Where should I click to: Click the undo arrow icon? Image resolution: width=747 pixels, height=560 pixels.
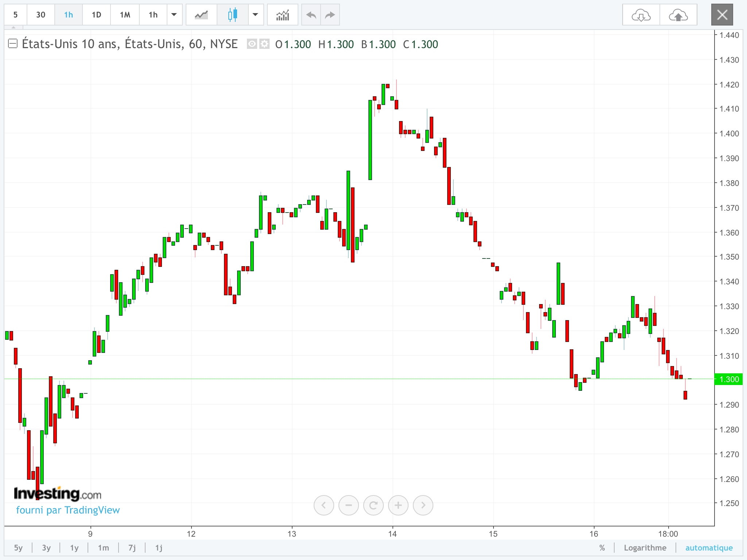click(311, 15)
